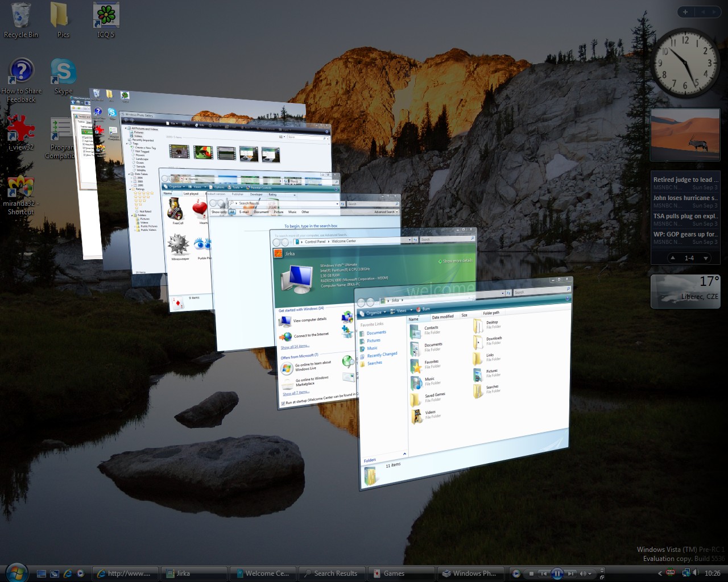Select the E-mail filter in Search Results
Image resolution: width=728 pixels, height=582 pixels.
pyautogui.click(x=244, y=212)
